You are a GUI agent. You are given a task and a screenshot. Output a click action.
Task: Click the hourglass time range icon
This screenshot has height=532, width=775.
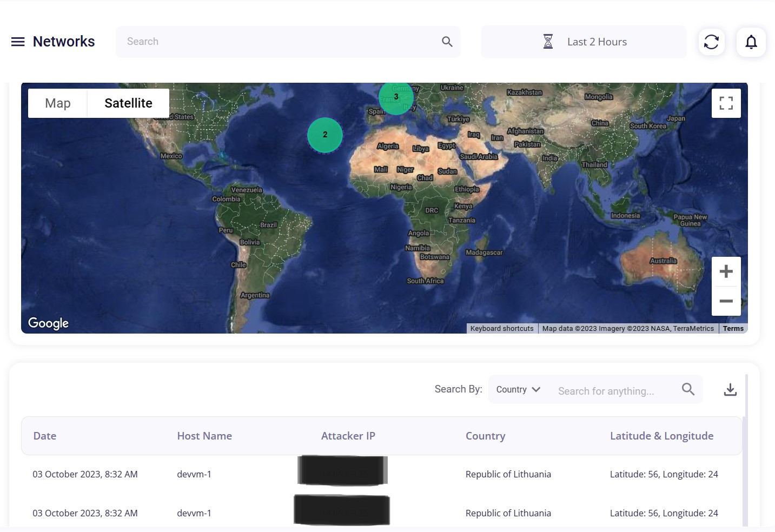[x=548, y=42]
